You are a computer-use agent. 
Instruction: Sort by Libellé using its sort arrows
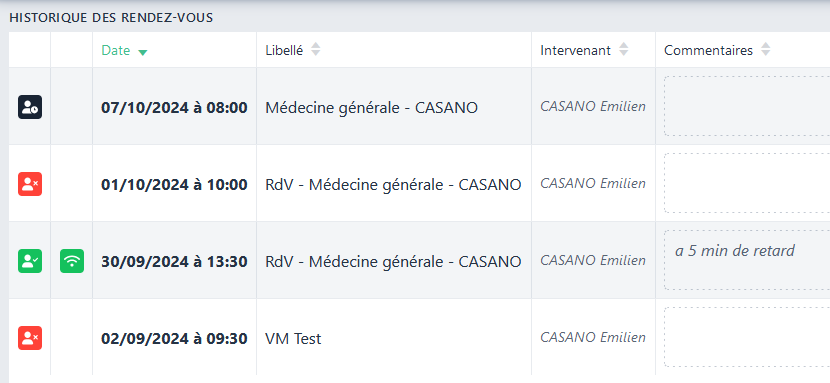(315, 50)
